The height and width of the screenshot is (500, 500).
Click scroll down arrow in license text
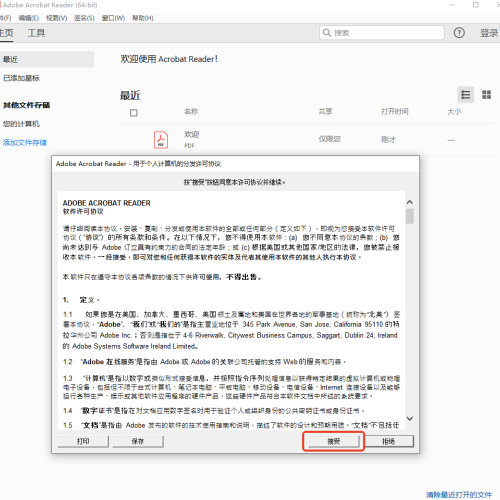pyautogui.click(x=410, y=418)
